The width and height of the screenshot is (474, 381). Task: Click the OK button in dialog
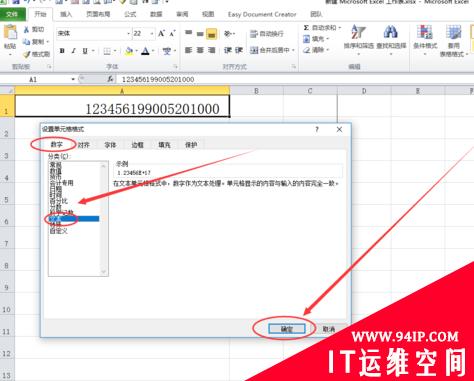pyautogui.click(x=287, y=329)
